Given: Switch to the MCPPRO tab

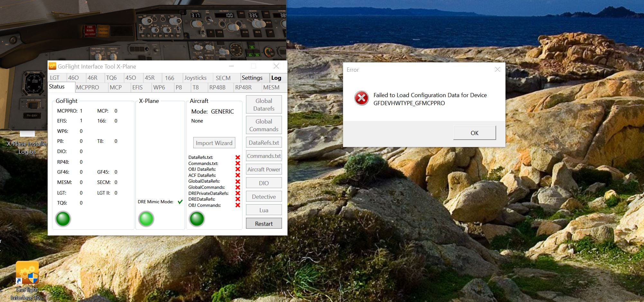Looking at the screenshot, I should pos(87,87).
